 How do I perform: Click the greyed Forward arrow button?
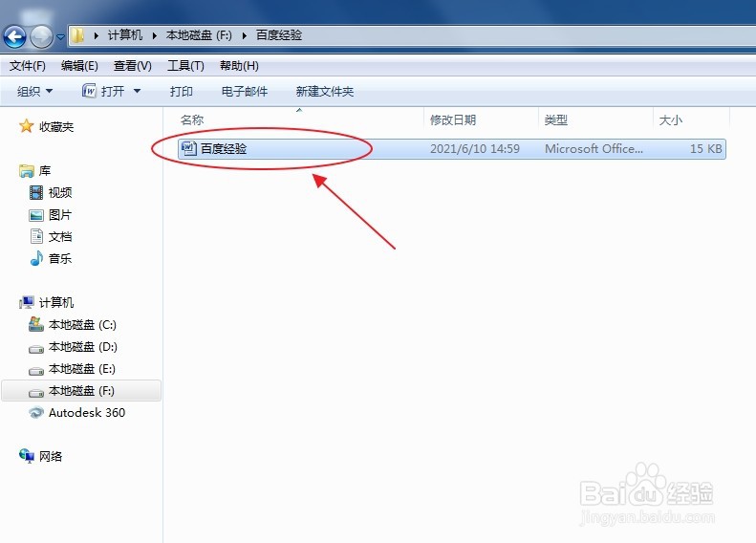point(41,36)
